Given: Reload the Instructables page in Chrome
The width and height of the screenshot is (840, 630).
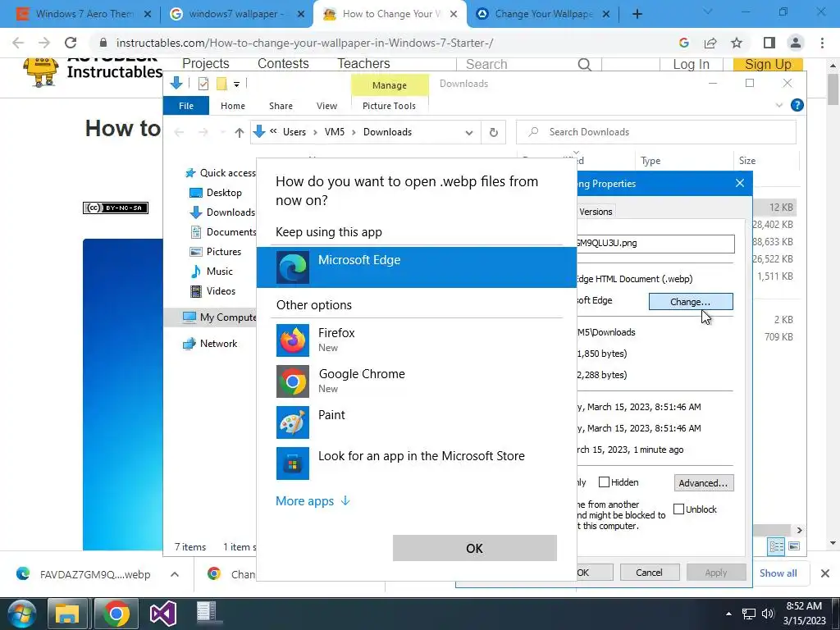Looking at the screenshot, I should click(x=71, y=43).
